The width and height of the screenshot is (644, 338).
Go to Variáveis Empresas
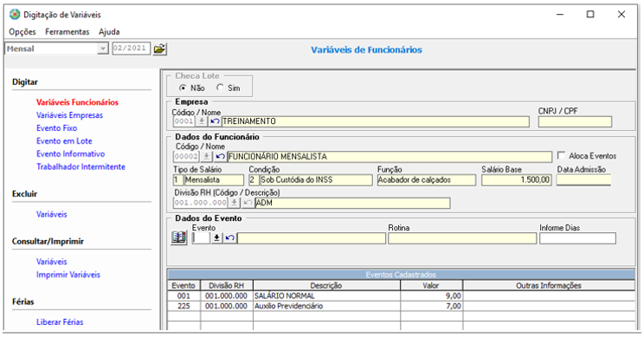(x=69, y=115)
